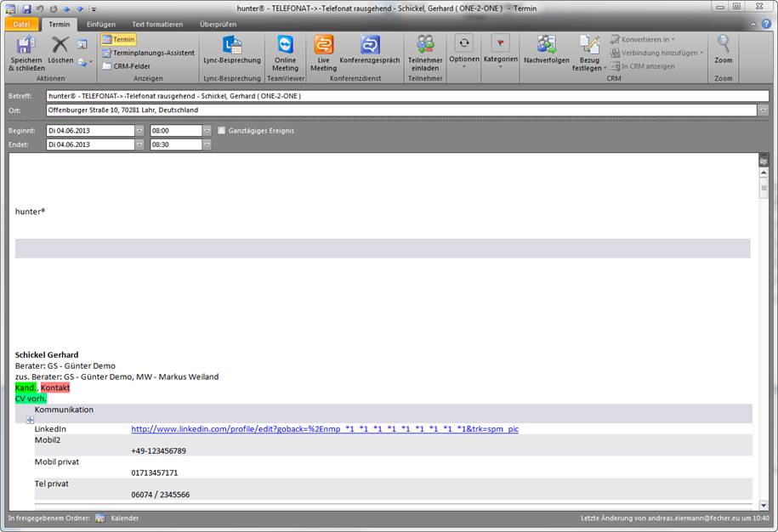Viewport: 778px width, 532px height.
Task: Enable the Ganztägiges Ereignis checkbox
Action: coord(222,131)
